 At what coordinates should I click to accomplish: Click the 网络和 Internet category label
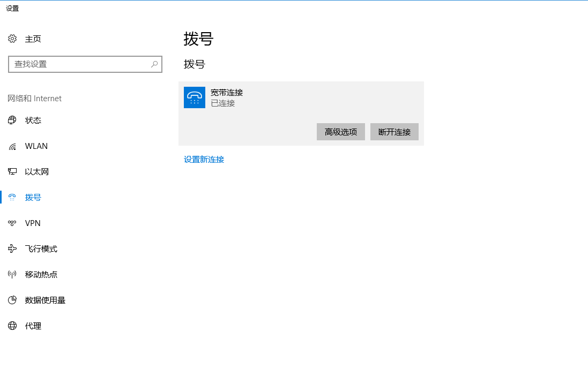tap(34, 99)
